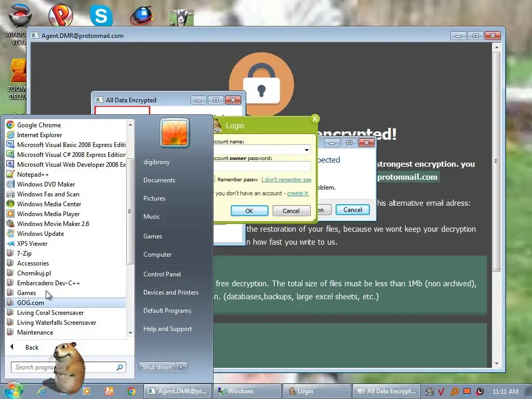The width and height of the screenshot is (532, 399).
Task: Click the goat desktop icon
Action: coord(182,17)
